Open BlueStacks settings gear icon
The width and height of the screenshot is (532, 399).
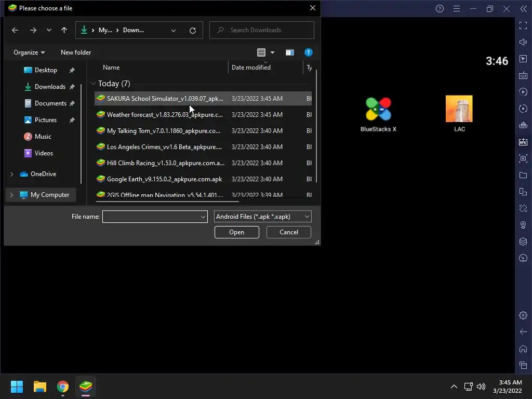523,315
